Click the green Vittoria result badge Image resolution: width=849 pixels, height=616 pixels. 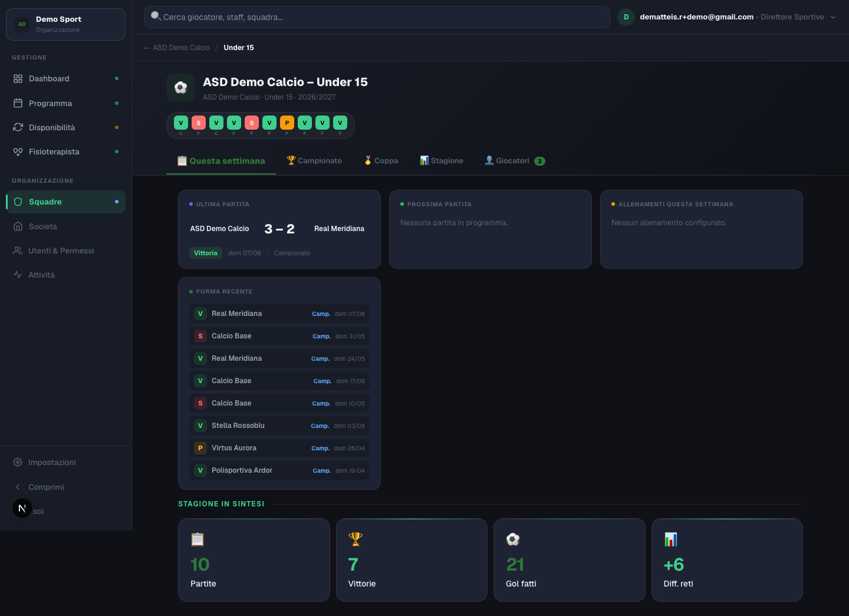(206, 253)
